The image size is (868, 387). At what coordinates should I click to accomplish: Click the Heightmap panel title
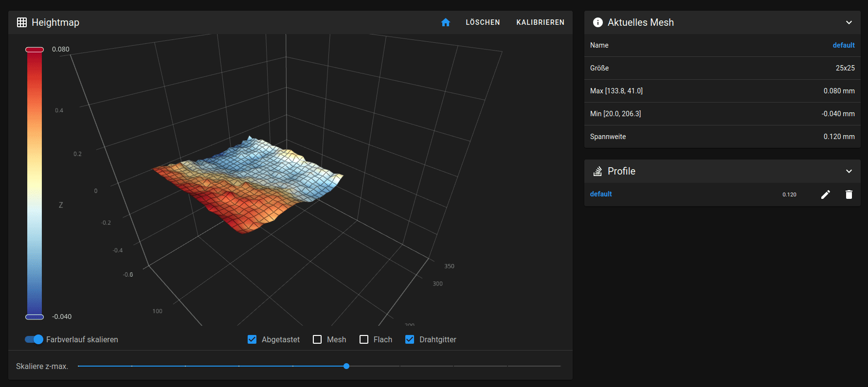point(55,22)
